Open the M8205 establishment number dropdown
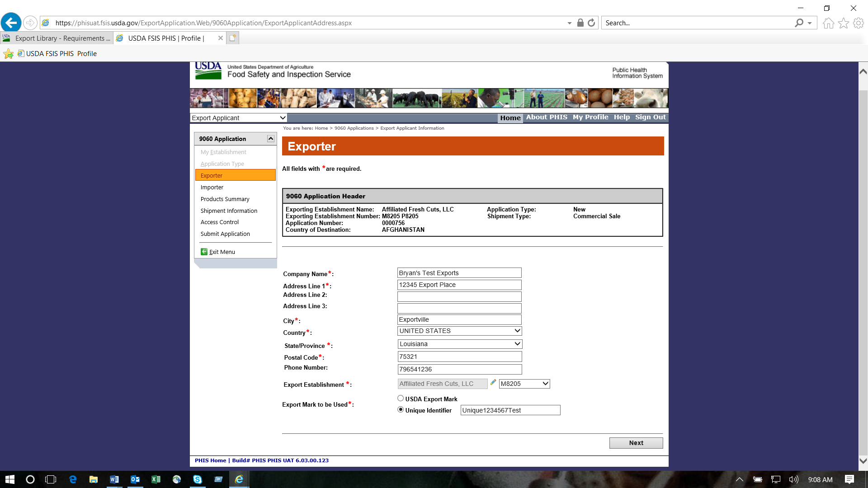The image size is (868, 488). [524, 384]
